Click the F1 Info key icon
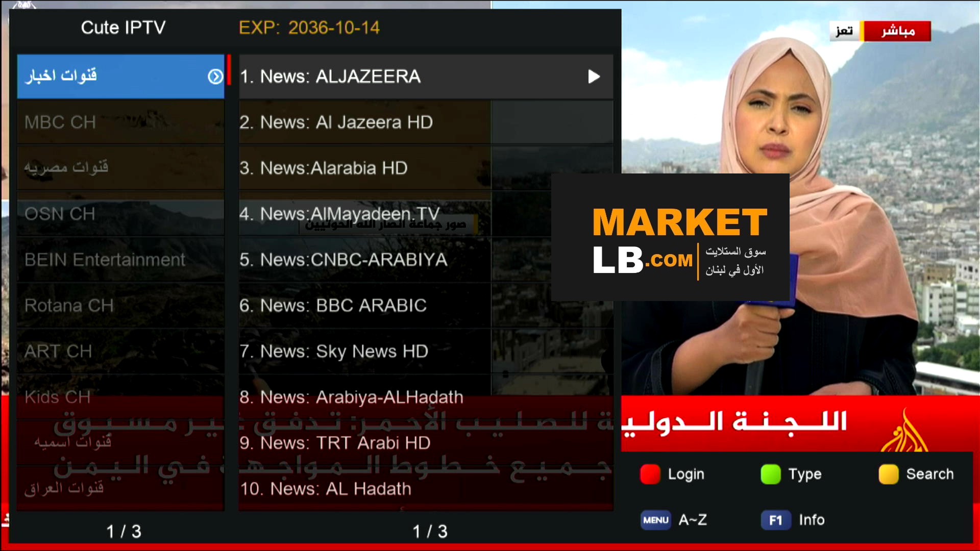 tap(776, 520)
